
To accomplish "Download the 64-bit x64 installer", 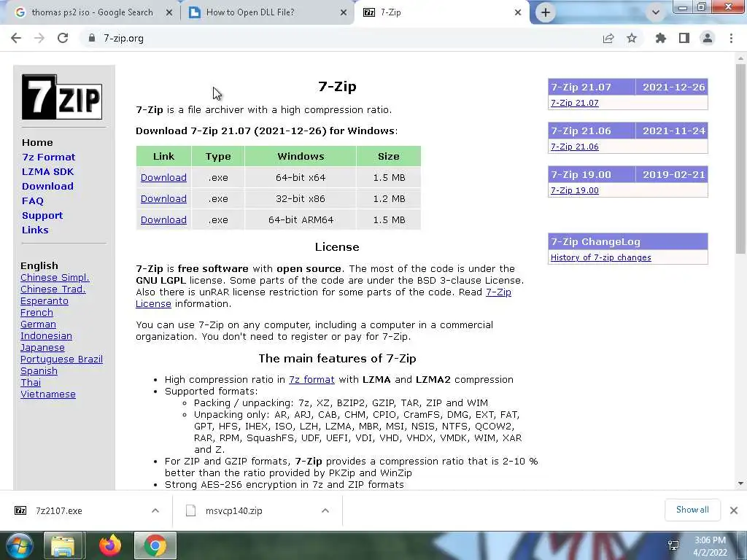I will (x=163, y=178).
